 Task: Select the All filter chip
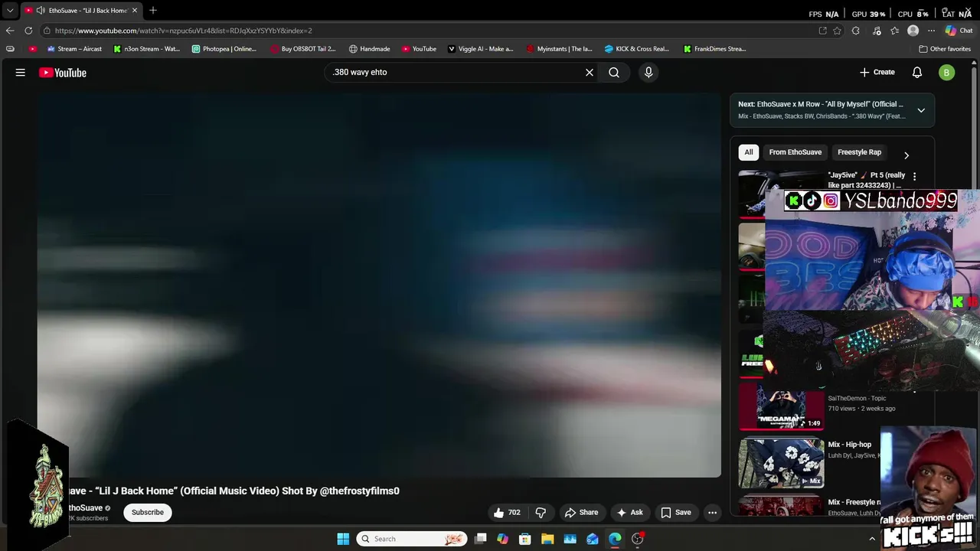749,152
